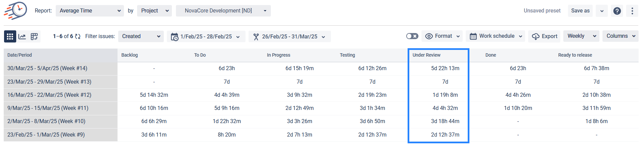Viewport: 644px width, 146px height.
Task: Click Ready to release value 3d 11h 59m
Action: click(596, 108)
